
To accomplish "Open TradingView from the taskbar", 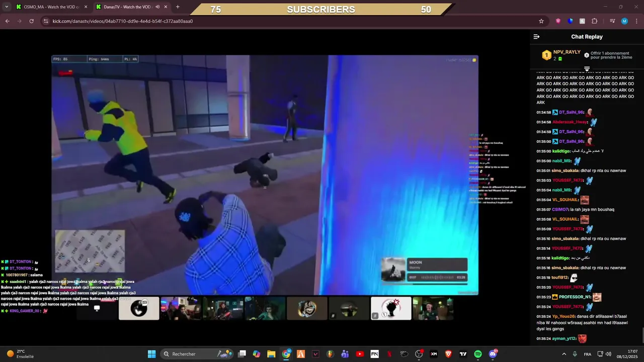I will tap(463, 354).
